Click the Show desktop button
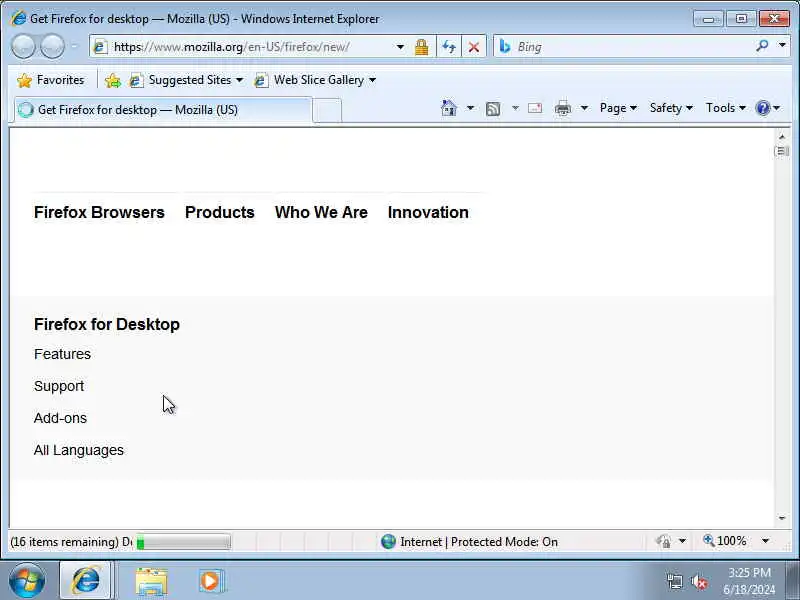 (793, 581)
